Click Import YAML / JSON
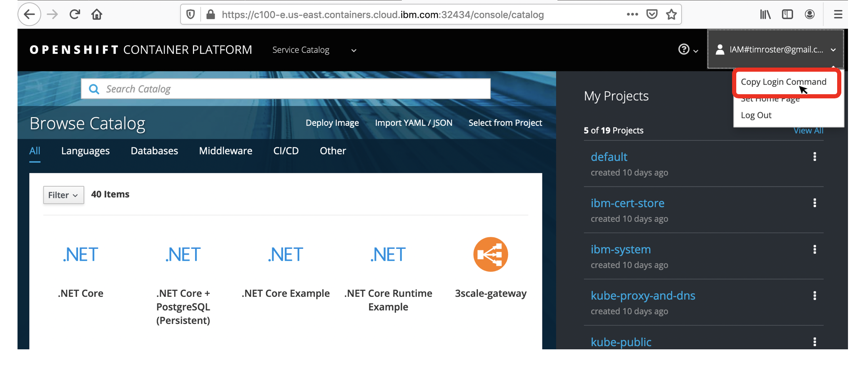868x371 pixels. click(414, 123)
